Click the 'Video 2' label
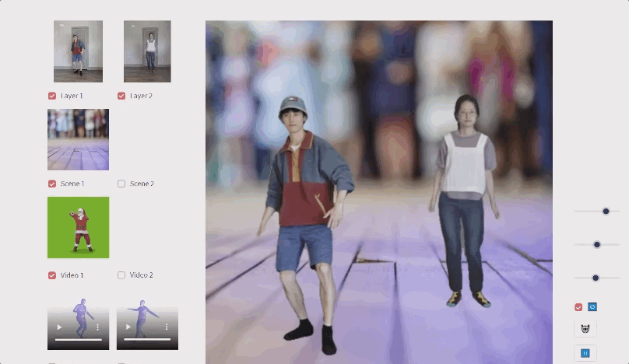 pyautogui.click(x=141, y=275)
